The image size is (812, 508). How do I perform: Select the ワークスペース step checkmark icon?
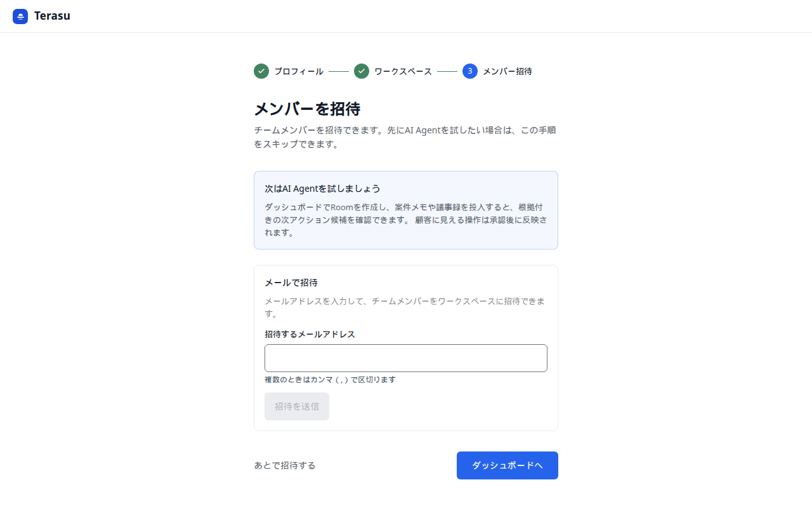click(362, 71)
